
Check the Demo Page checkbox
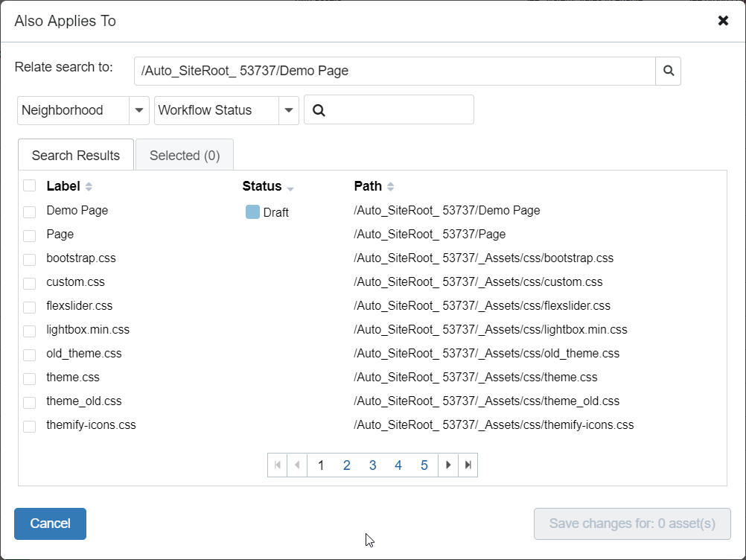pyautogui.click(x=29, y=211)
